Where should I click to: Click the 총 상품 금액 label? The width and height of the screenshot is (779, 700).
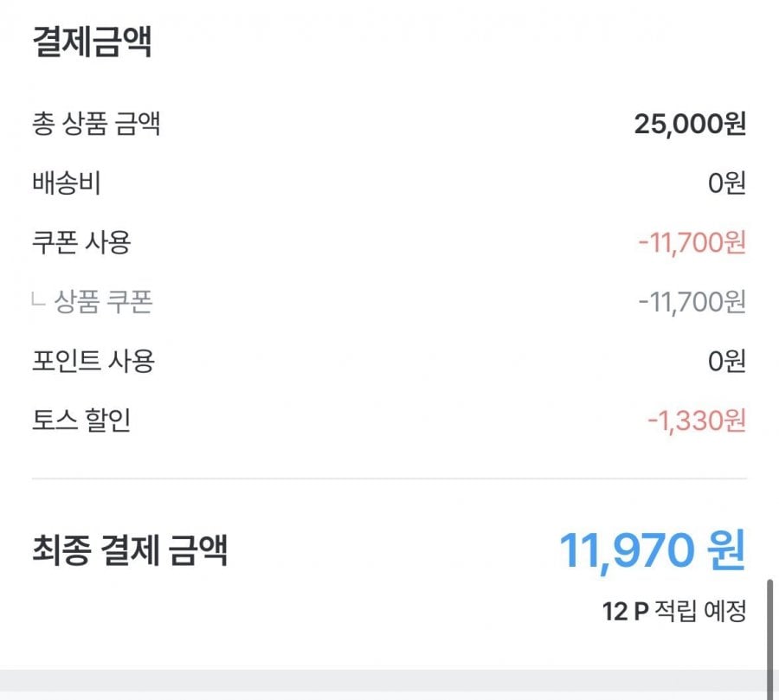pos(96,125)
